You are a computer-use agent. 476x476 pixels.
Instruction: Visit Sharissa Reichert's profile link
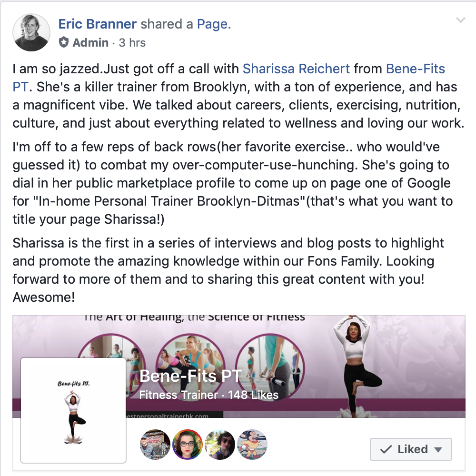click(296, 69)
